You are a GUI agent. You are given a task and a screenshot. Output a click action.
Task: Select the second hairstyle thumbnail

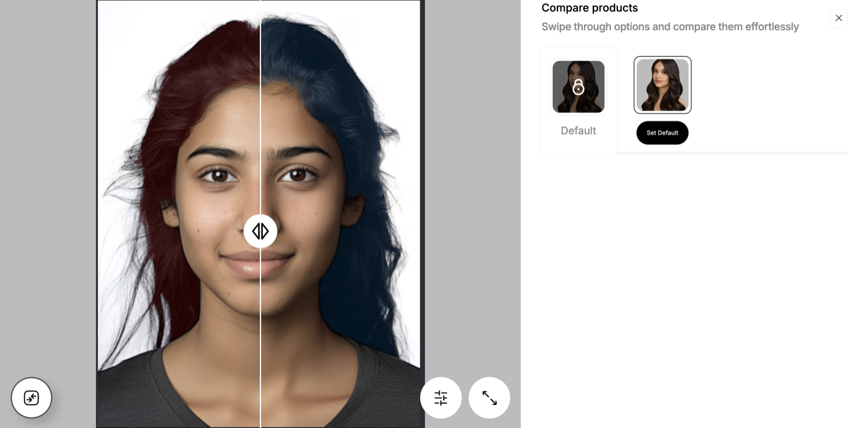click(x=662, y=85)
